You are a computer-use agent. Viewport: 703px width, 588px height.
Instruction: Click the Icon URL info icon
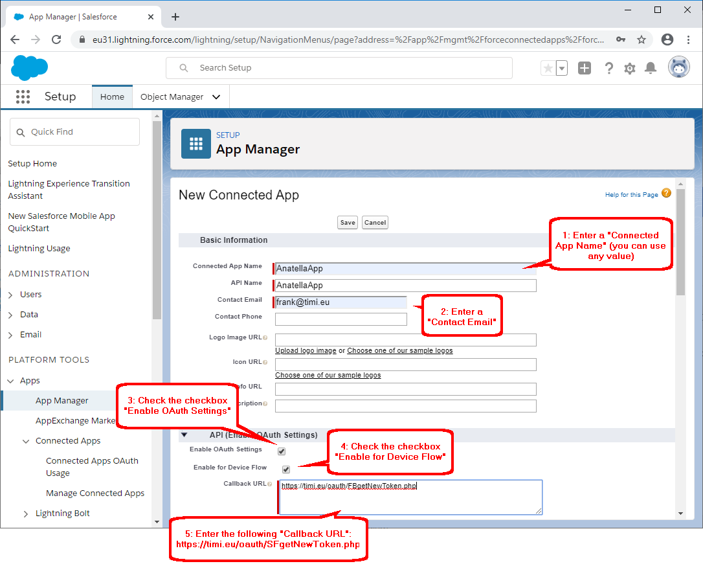click(265, 363)
